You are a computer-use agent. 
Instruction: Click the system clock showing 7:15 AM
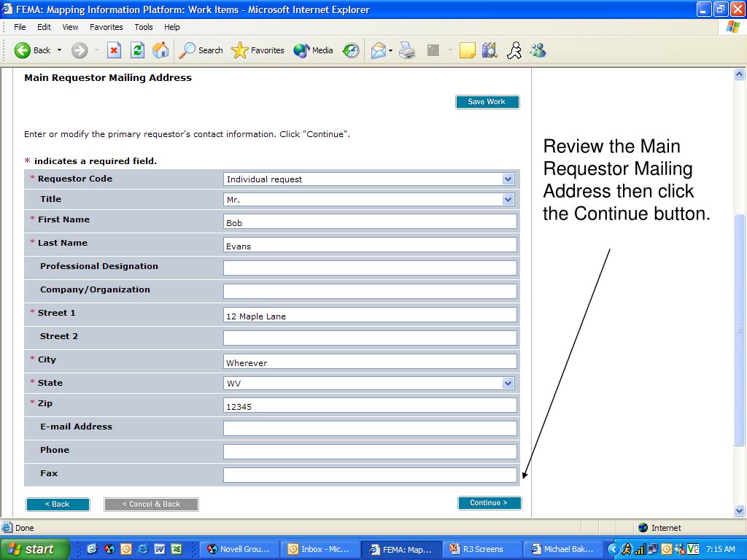(720, 549)
